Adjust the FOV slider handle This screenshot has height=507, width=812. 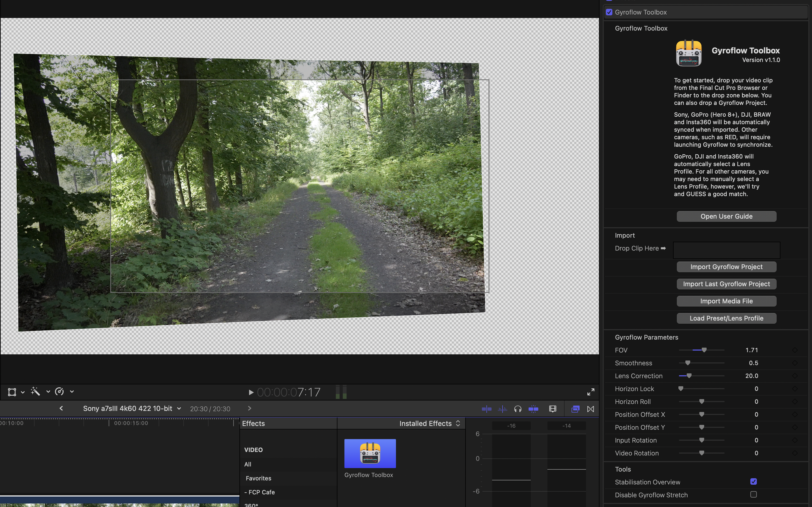(x=704, y=350)
